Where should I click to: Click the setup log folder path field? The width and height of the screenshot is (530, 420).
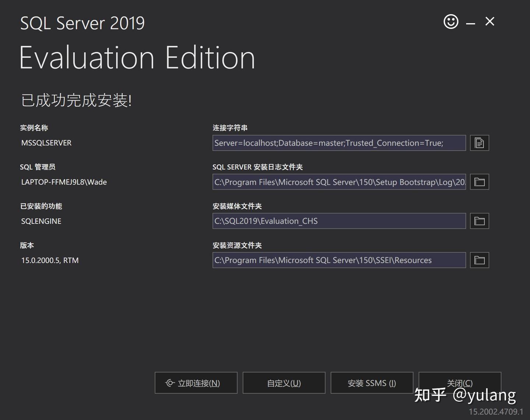(339, 182)
